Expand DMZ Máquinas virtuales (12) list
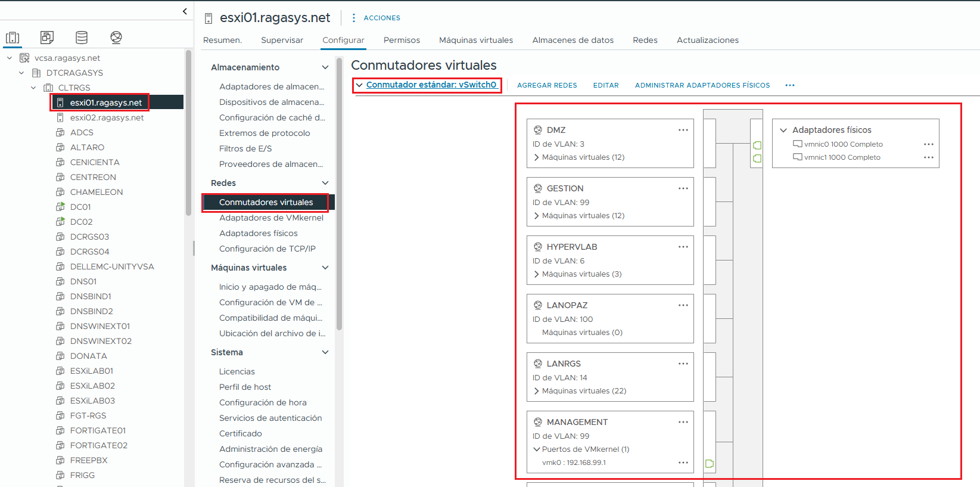The width and height of the screenshot is (980, 487). click(x=537, y=157)
